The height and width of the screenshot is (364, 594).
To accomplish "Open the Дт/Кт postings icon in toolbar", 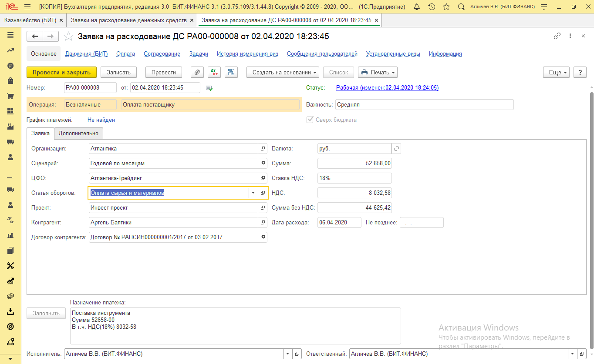I will click(x=214, y=73).
